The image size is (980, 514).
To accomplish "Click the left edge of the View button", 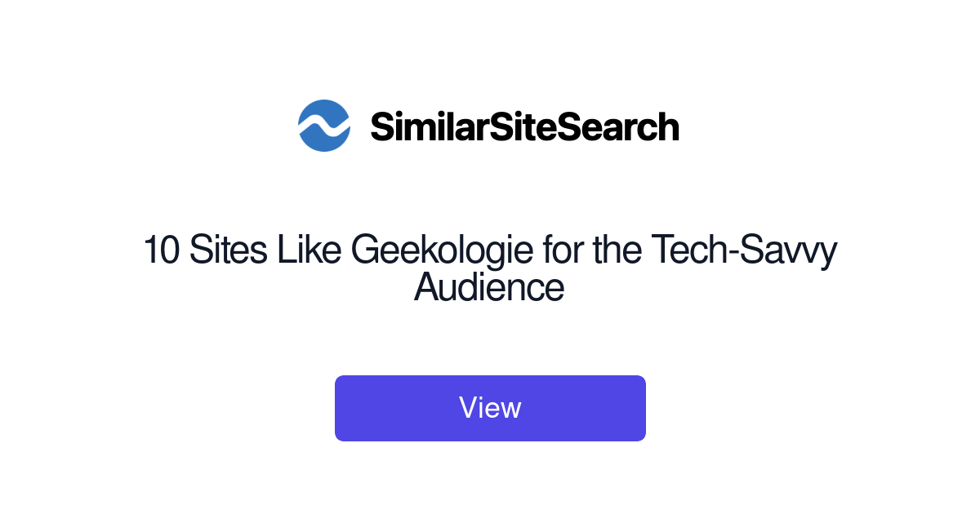I will 340,408.
